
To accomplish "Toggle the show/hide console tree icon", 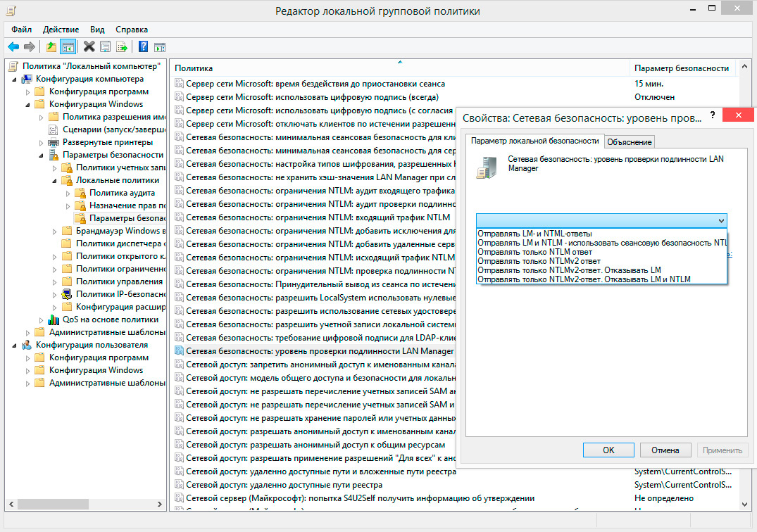I will tap(68, 47).
